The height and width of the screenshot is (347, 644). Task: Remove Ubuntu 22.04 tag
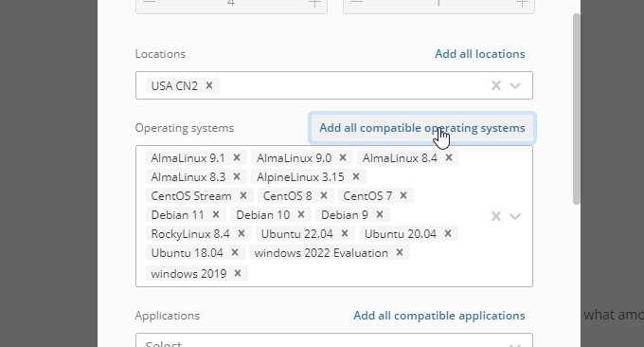click(345, 233)
